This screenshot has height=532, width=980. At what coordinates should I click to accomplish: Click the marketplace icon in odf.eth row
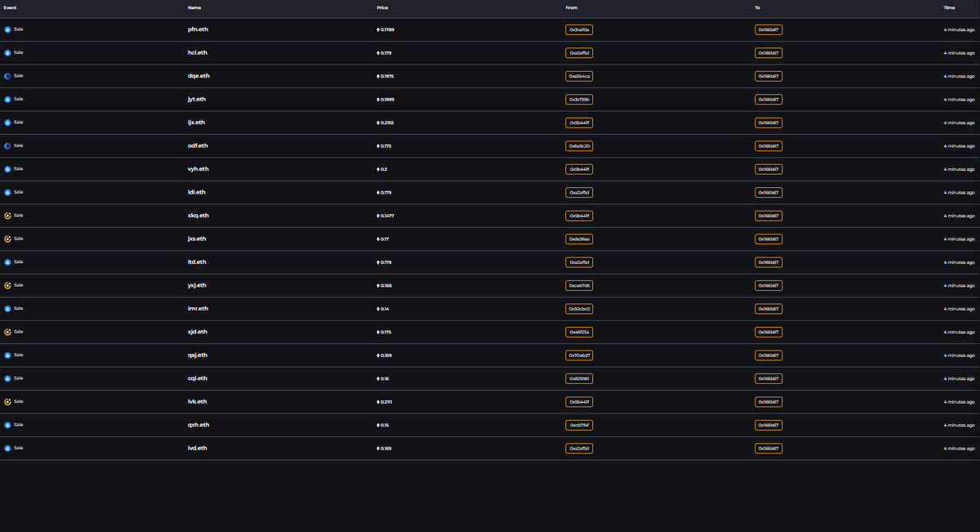[x=8, y=145]
